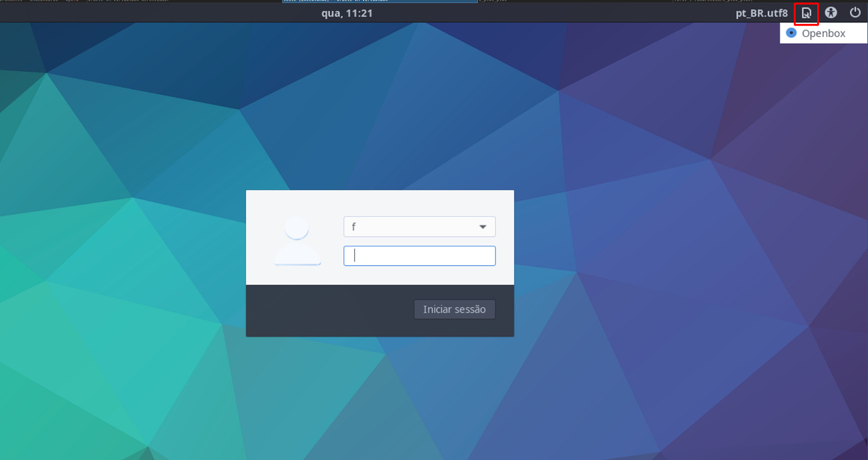Expand the username dropdown arrow
This screenshot has width=868, height=460.
(482, 227)
